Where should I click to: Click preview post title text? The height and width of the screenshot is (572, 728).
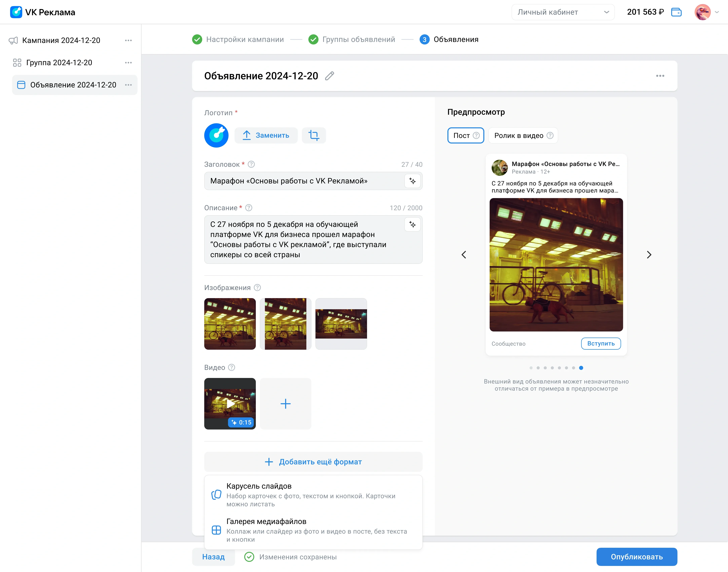566,164
